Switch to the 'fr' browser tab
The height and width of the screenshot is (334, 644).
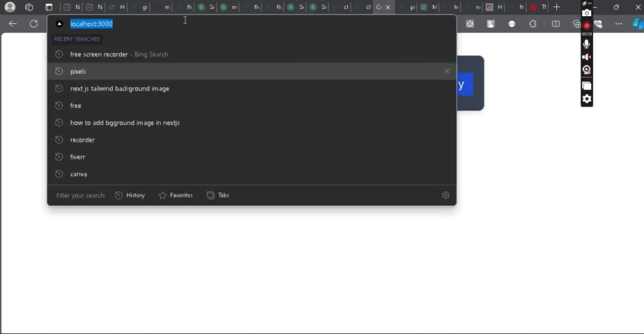[x=516, y=7]
